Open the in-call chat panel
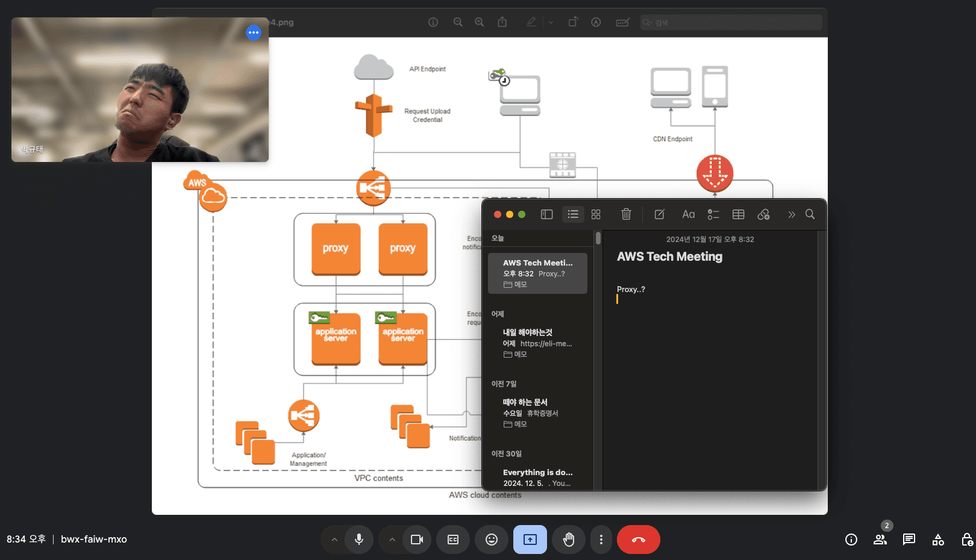Image resolution: width=976 pixels, height=560 pixels. pos(909,540)
